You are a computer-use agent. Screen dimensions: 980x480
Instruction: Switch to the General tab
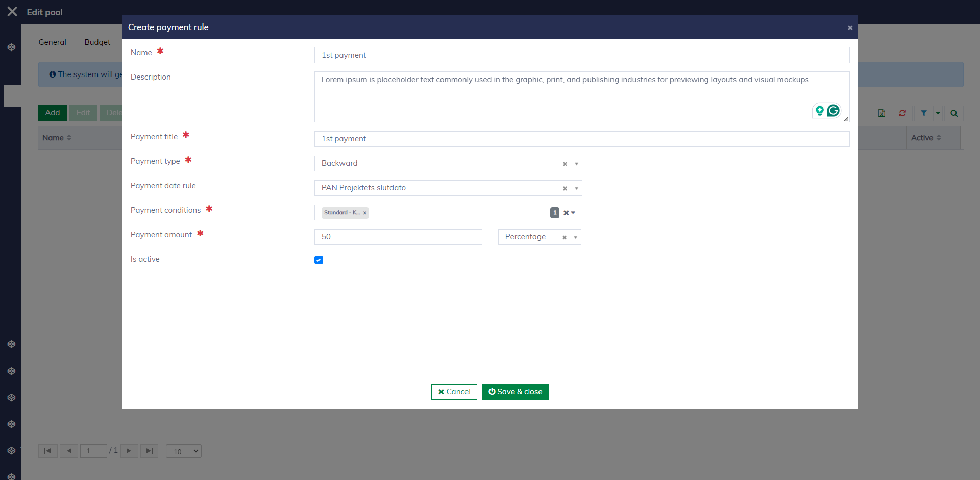pyautogui.click(x=53, y=42)
